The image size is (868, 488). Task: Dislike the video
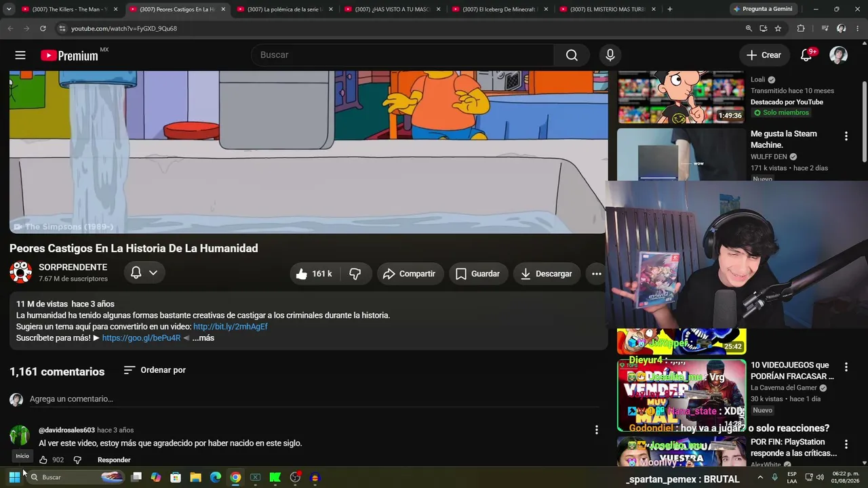[355, 274]
